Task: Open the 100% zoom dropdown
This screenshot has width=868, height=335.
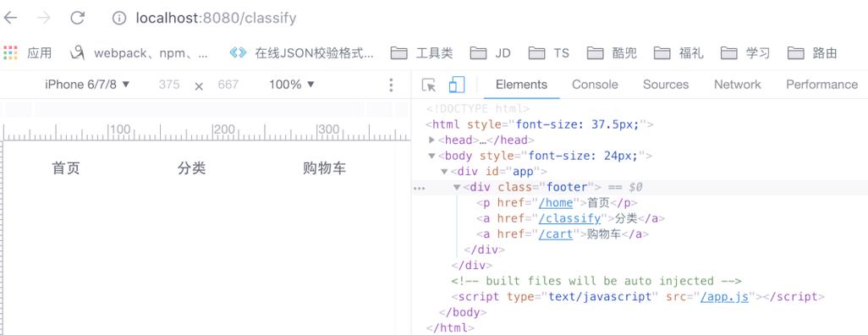Action: tap(292, 85)
